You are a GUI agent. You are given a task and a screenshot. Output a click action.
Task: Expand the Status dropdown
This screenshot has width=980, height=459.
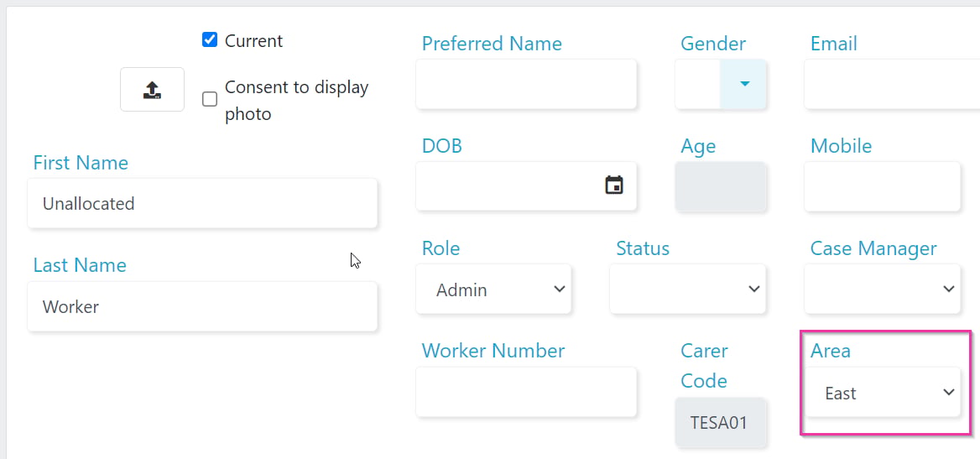click(687, 289)
